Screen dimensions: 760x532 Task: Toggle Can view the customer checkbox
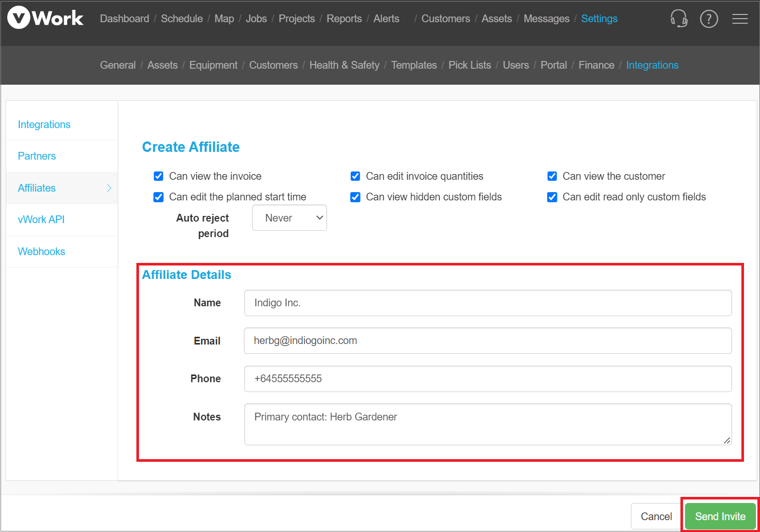[x=552, y=176]
